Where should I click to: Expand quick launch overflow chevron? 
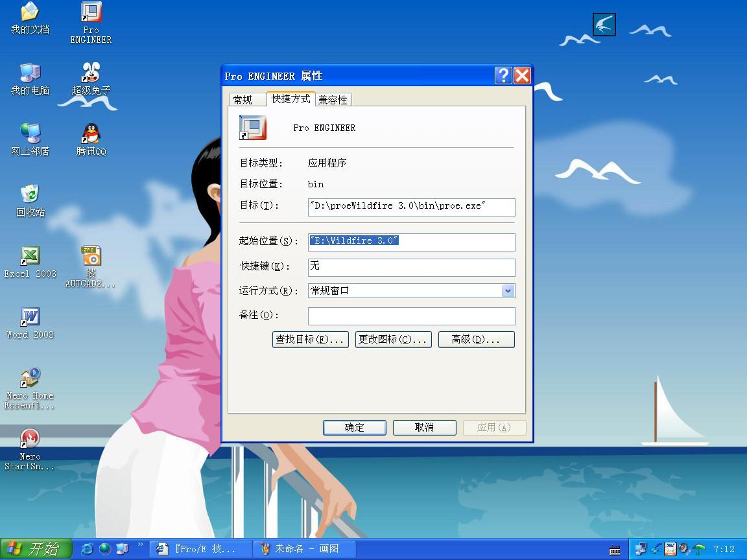coord(141,544)
